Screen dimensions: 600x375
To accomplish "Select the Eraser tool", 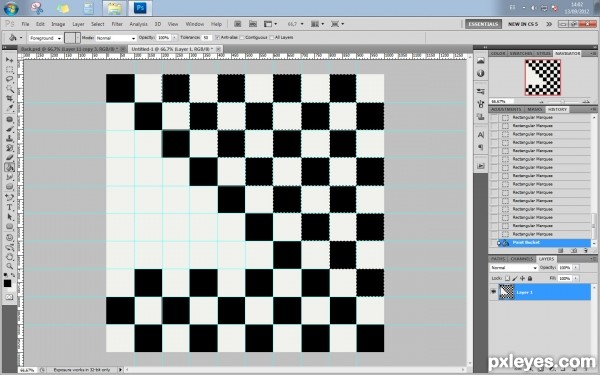I will pos(9,158).
